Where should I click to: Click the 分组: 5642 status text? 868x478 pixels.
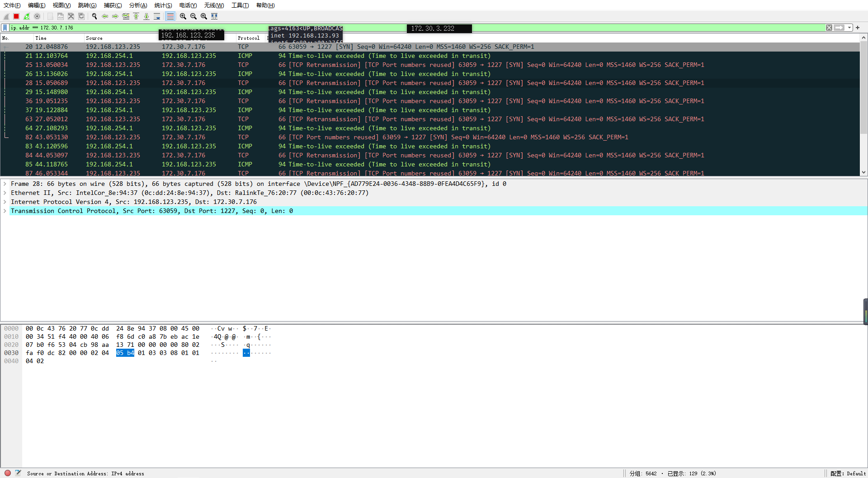coord(643,473)
